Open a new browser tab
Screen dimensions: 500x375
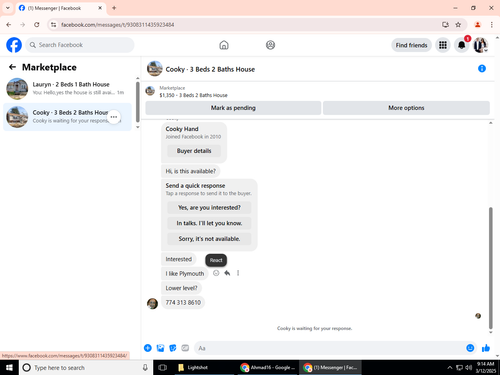[114, 8]
